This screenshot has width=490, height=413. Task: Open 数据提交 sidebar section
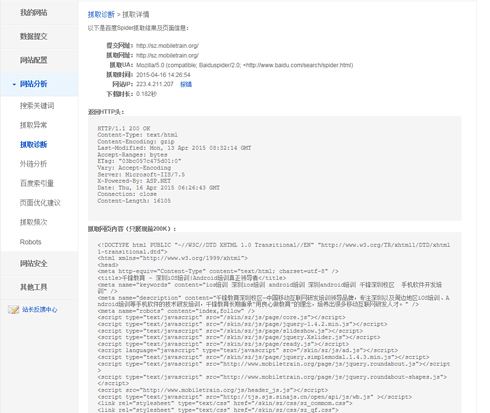(33, 36)
